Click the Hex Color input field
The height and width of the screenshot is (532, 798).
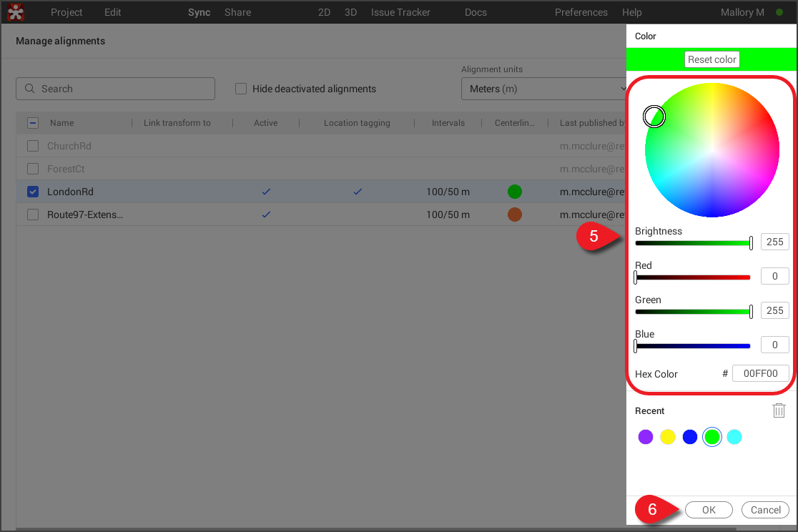pyautogui.click(x=760, y=373)
